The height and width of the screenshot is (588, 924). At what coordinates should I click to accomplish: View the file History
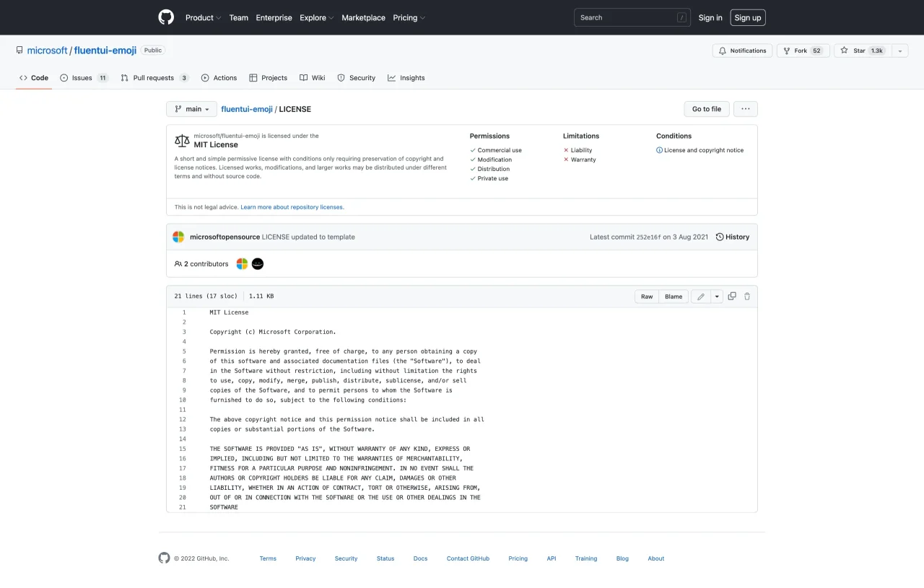[x=733, y=237]
